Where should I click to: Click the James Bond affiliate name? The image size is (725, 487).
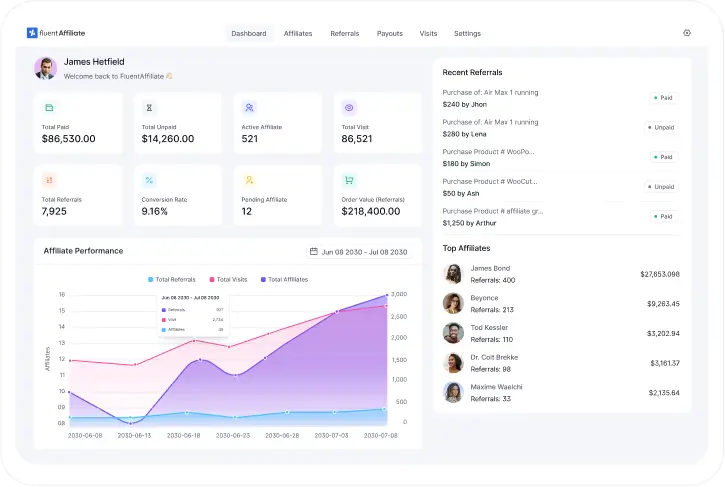490,268
